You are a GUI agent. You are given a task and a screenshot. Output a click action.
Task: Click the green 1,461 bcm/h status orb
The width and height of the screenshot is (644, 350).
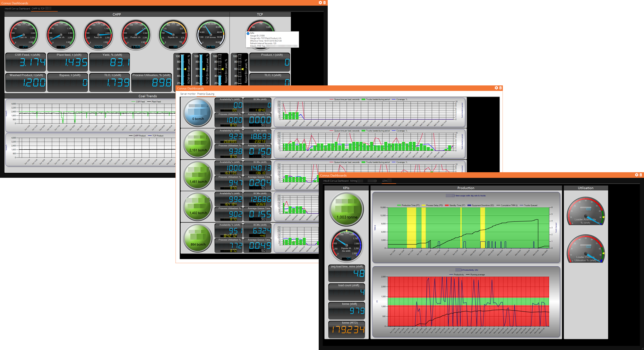click(x=198, y=175)
